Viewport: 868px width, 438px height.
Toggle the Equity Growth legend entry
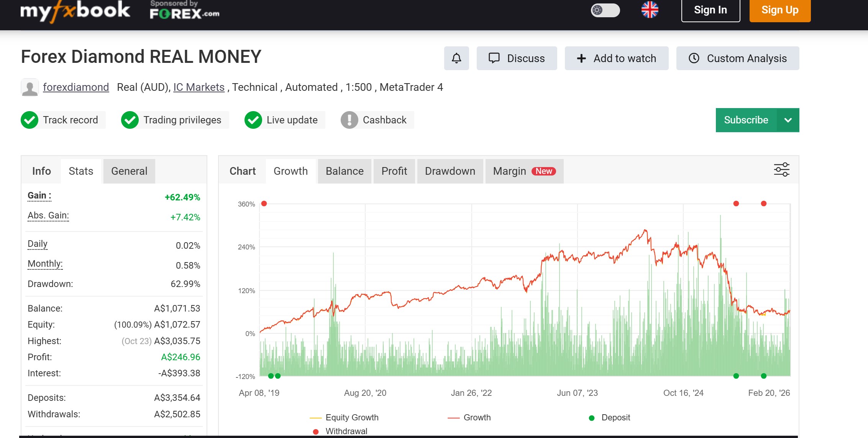click(343, 417)
